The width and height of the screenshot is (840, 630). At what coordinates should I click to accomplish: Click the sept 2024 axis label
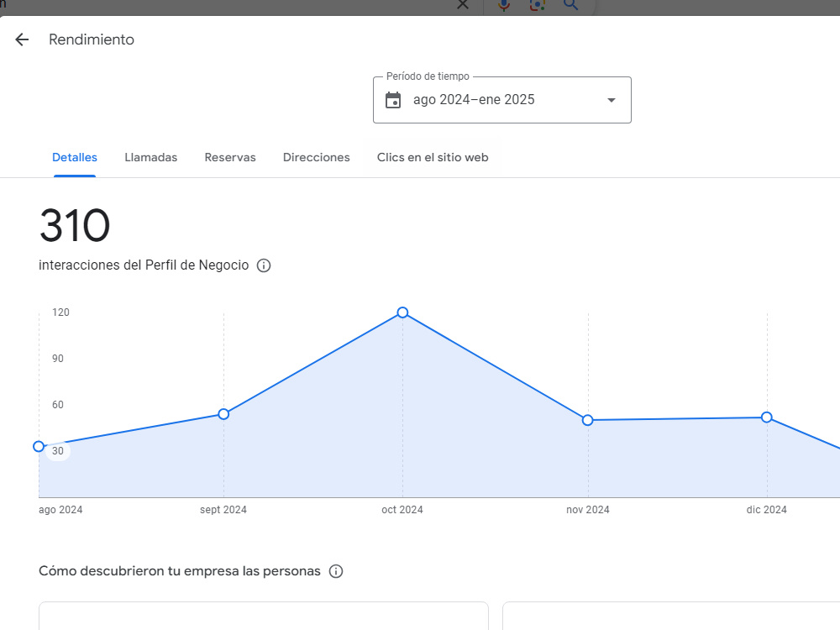pos(223,510)
